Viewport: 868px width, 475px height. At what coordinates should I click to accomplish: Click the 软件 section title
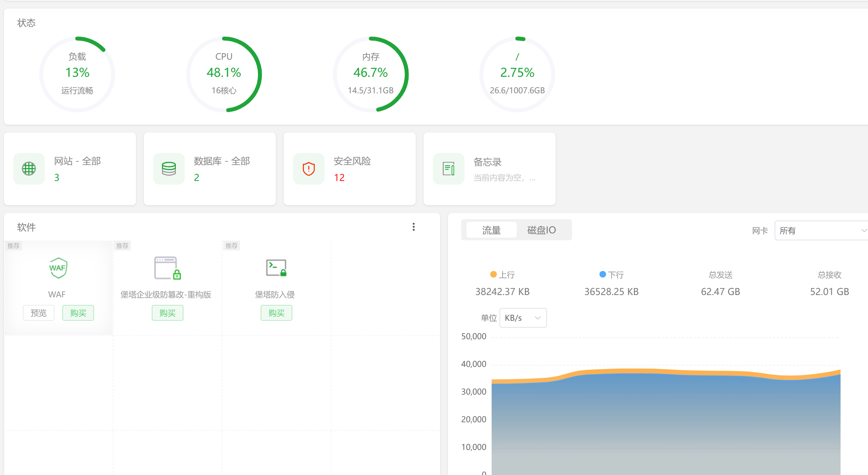point(26,227)
